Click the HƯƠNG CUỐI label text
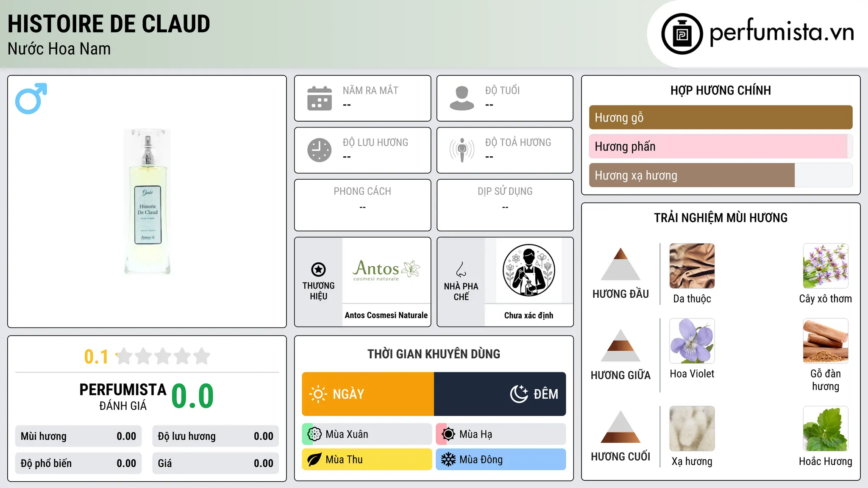Viewport: 868px width, 488px height. 620,457
